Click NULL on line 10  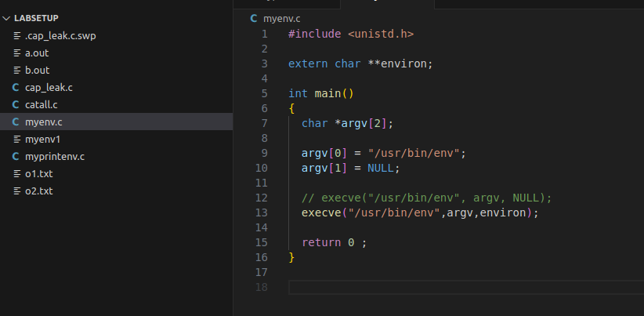click(x=381, y=168)
